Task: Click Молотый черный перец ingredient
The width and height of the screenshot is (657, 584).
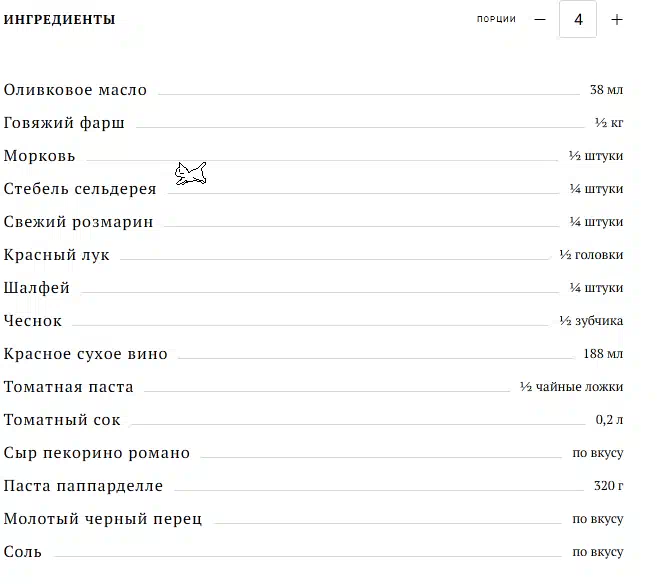Action: pyautogui.click(x=103, y=519)
